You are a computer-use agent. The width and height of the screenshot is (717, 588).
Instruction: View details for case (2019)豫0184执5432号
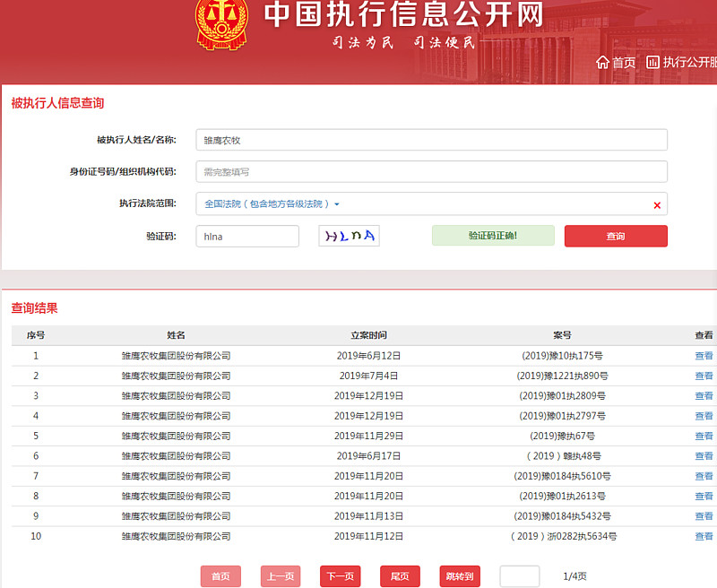704,516
